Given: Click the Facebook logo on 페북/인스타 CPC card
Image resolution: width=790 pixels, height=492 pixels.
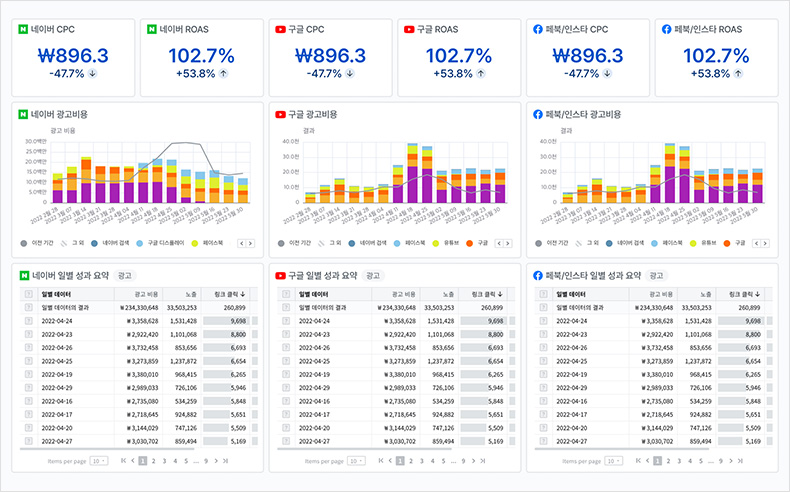Looking at the screenshot, I should tap(538, 30).
